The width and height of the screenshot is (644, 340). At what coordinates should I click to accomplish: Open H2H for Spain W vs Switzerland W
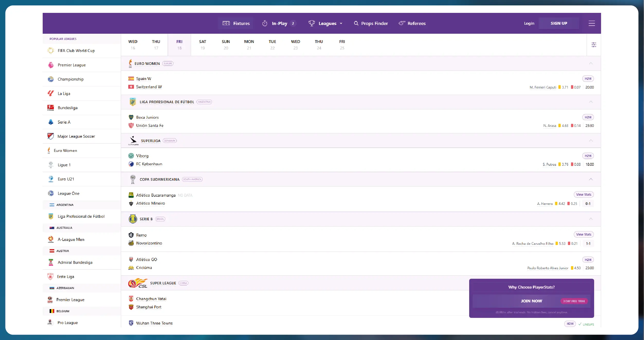click(588, 79)
